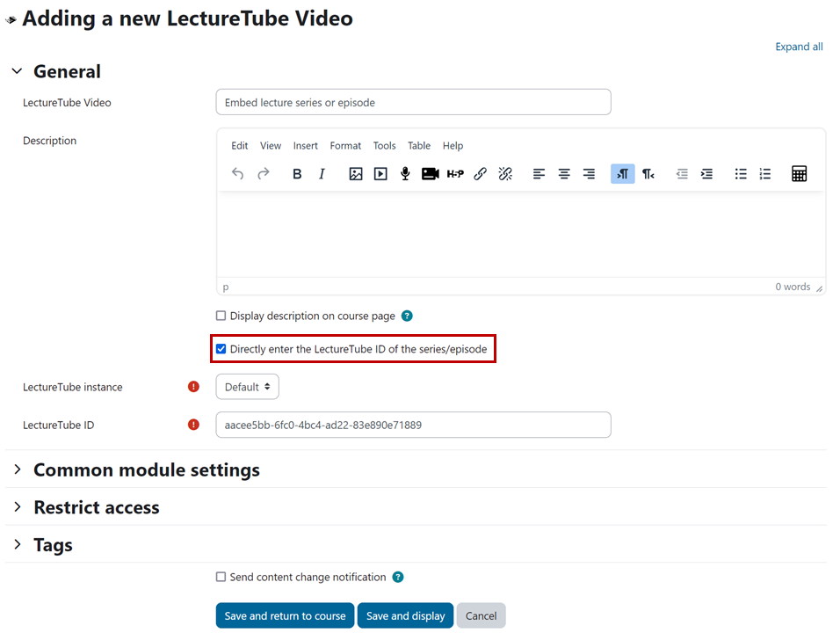This screenshot has height=633, width=840.
Task: Open the LectureTube instance Default dropdown
Action: coord(248,387)
